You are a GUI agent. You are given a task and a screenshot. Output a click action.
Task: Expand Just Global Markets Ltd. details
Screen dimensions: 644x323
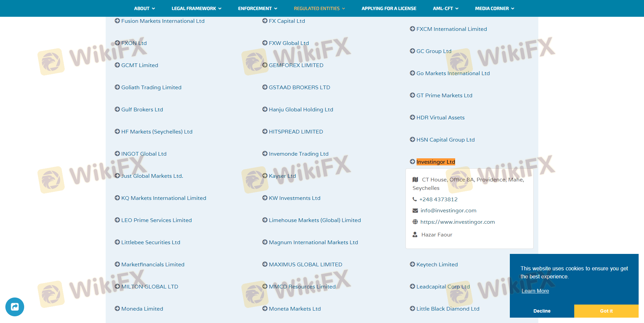click(x=152, y=176)
